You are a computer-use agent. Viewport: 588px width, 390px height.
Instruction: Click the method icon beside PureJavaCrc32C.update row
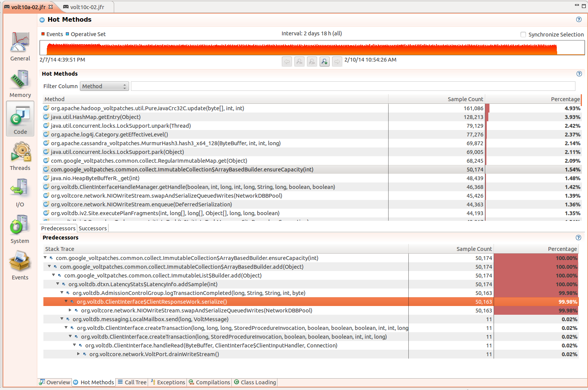[x=46, y=108]
